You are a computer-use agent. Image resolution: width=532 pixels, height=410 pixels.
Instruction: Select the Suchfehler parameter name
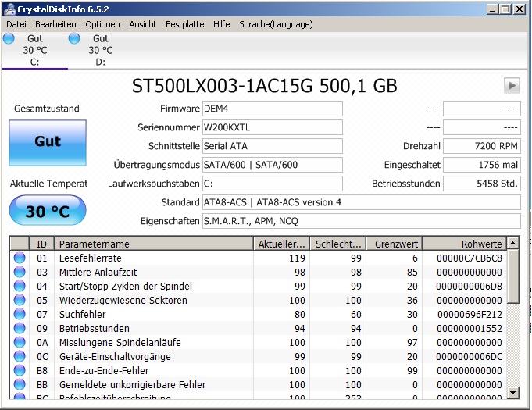tap(83, 315)
